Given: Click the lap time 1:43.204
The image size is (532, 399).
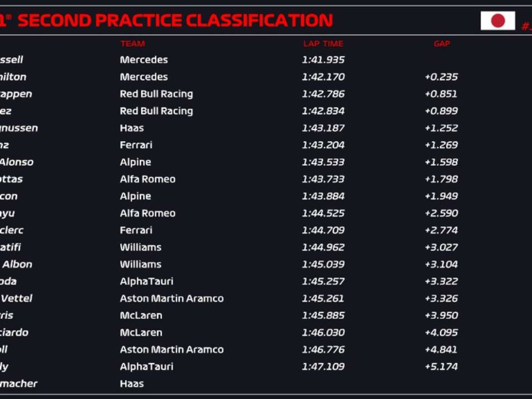Looking at the screenshot, I should 323,145.
